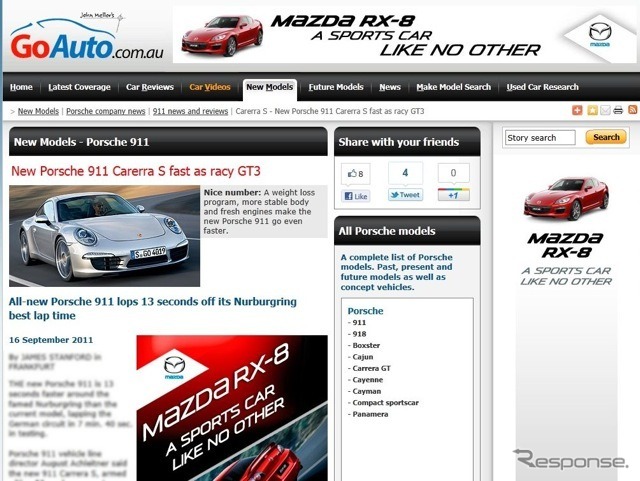Click the orange RSS feed icon
Viewport: 640px width, 481px height.
(632, 110)
